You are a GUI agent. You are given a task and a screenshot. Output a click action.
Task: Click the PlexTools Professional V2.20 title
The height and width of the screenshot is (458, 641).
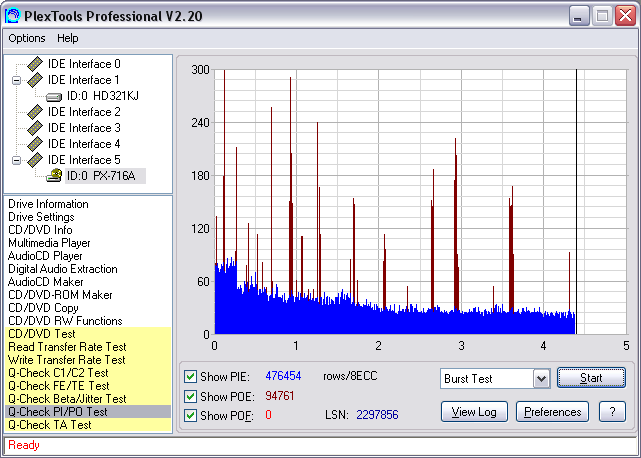point(113,16)
